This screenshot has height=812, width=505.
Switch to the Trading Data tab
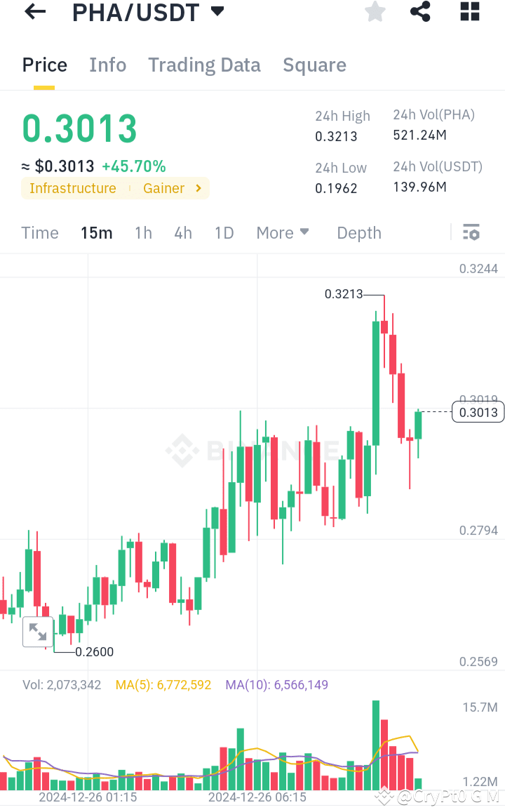[204, 65]
